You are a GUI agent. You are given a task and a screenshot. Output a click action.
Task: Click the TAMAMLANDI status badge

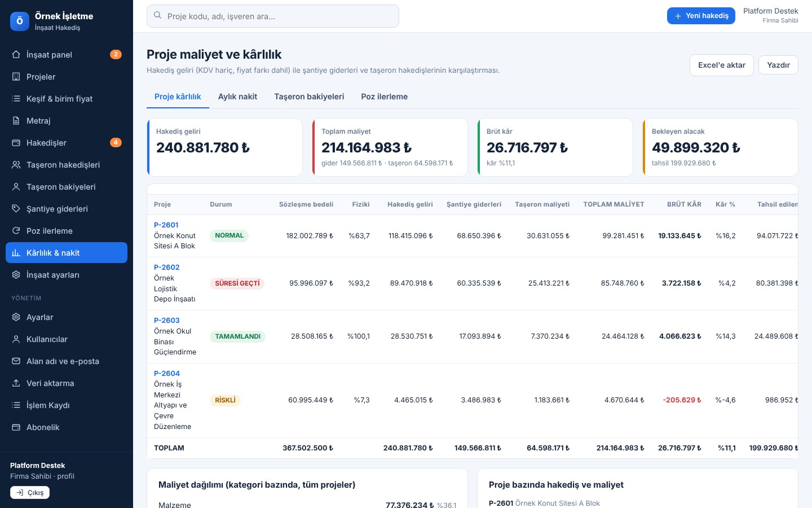[x=237, y=336]
